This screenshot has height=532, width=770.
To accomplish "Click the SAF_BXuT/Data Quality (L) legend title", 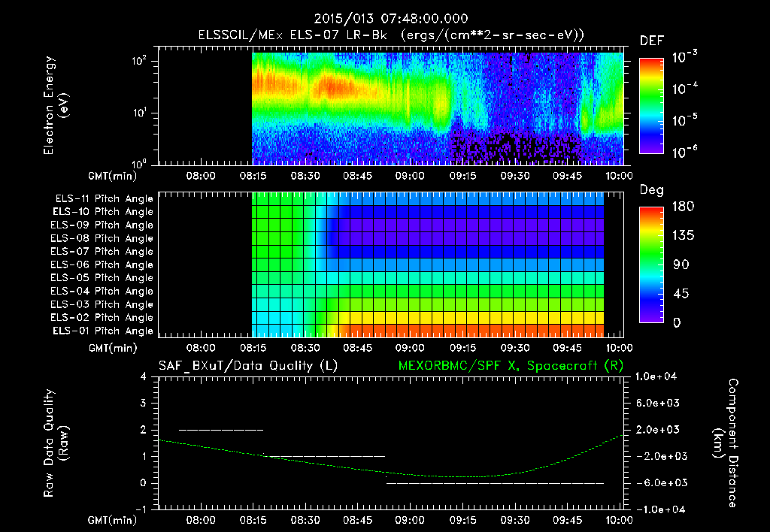I will click(248, 366).
